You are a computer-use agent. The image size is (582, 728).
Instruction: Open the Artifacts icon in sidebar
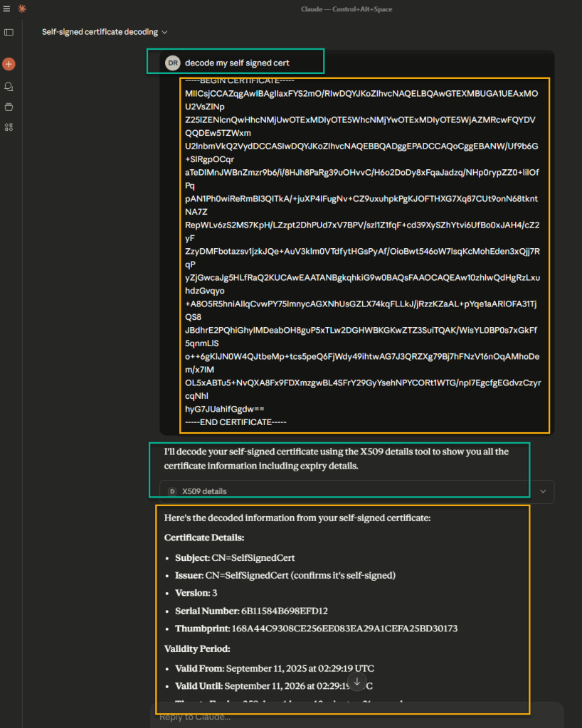point(9,127)
